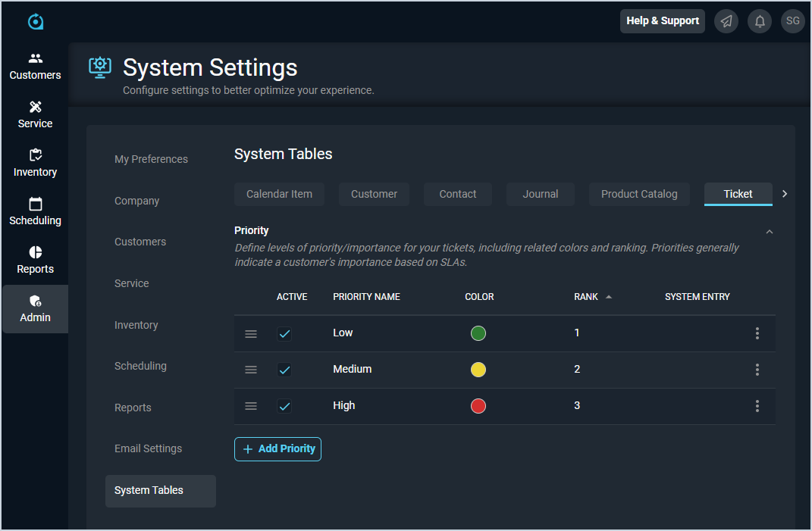Click the Add Priority button
The height and width of the screenshot is (531, 812).
click(277, 449)
